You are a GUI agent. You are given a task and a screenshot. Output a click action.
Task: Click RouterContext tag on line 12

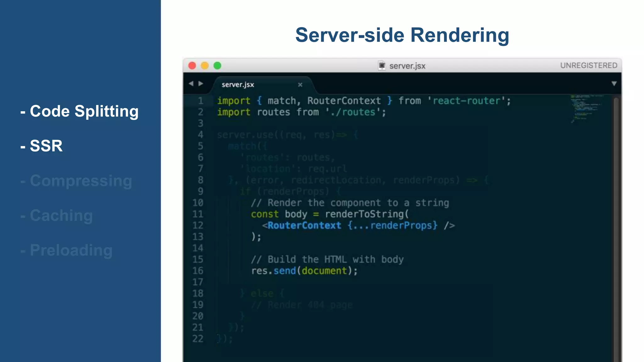click(304, 226)
